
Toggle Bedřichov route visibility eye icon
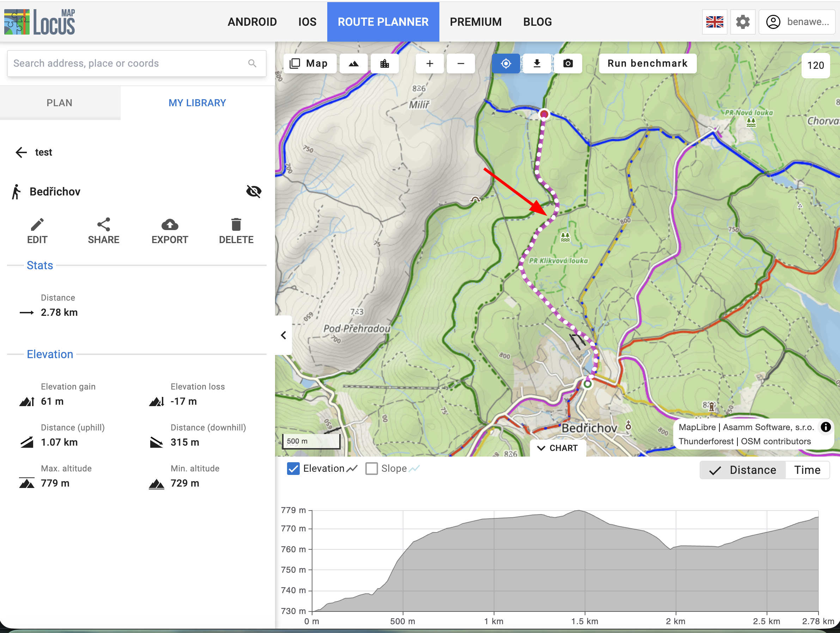254,192
